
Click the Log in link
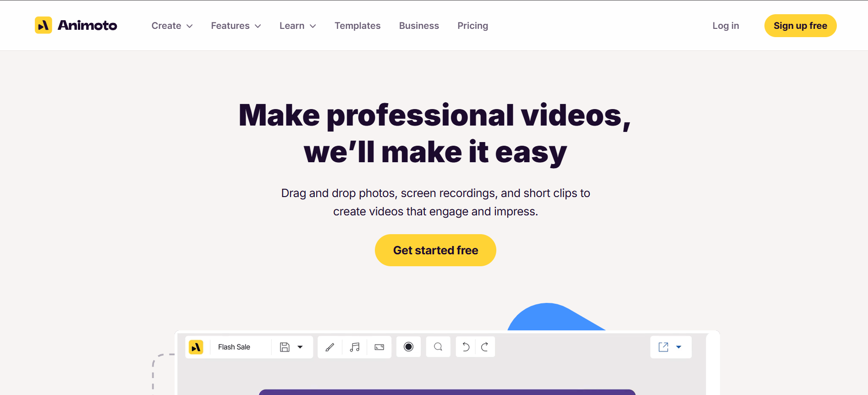click(x=725, y=26)
